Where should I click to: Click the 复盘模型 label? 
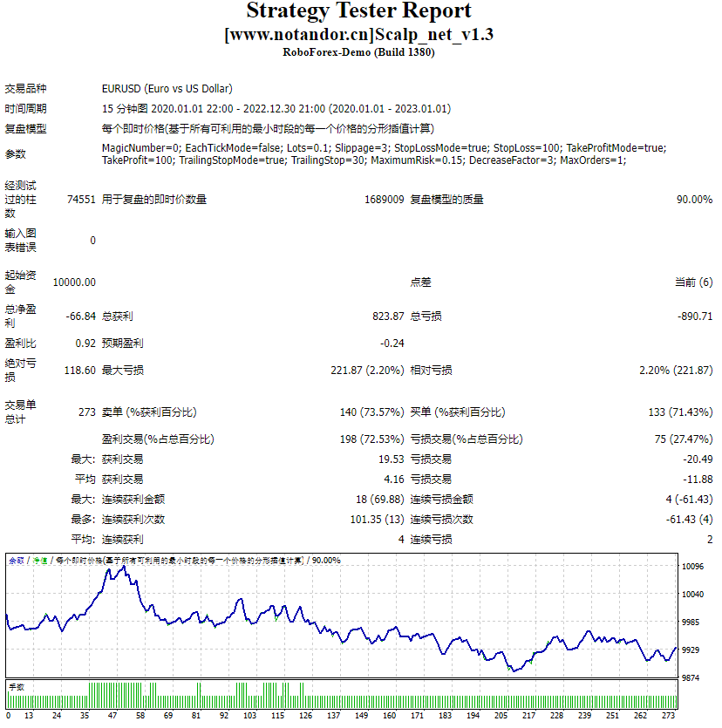(x=25, y=129)
